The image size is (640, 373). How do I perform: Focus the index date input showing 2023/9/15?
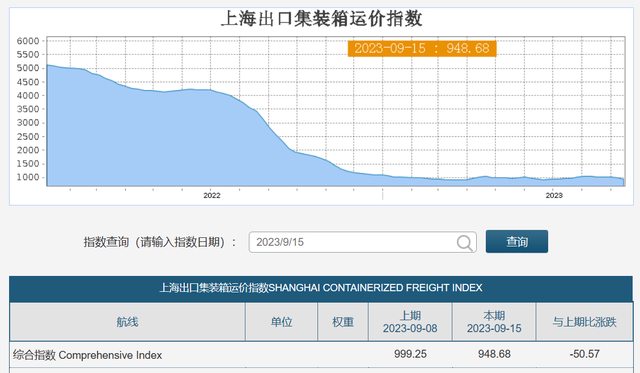click(362, 242)
